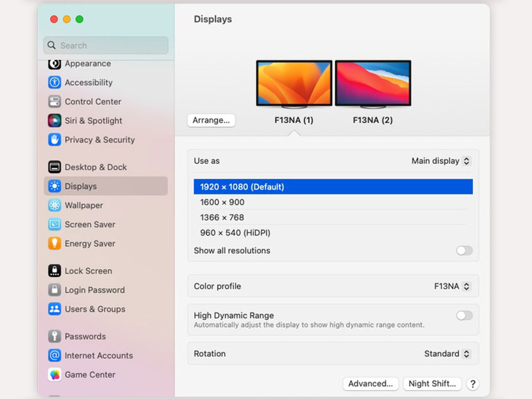Screen dimensions: 532x399
Task: Select the F13NA (2) display thumbnail
Action: 373,83
